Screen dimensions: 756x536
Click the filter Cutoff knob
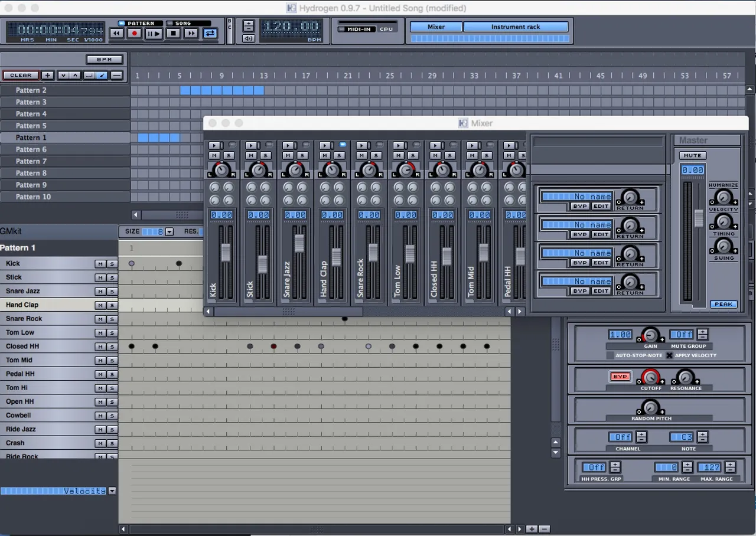coord(650,377)
